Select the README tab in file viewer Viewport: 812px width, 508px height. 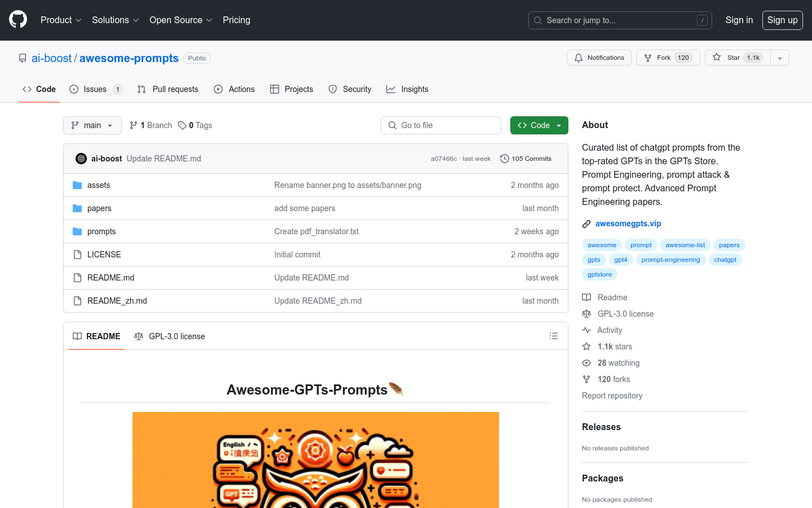tap(96, 336)
